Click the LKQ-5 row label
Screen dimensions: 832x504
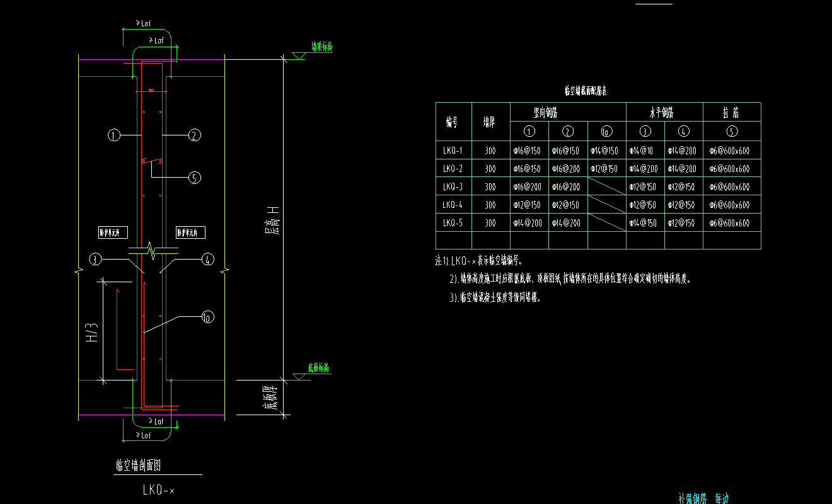coord(454,223)
